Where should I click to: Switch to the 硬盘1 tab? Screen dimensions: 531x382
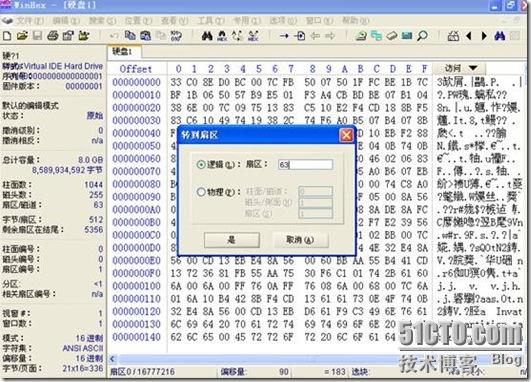click(x=124, y=51)
